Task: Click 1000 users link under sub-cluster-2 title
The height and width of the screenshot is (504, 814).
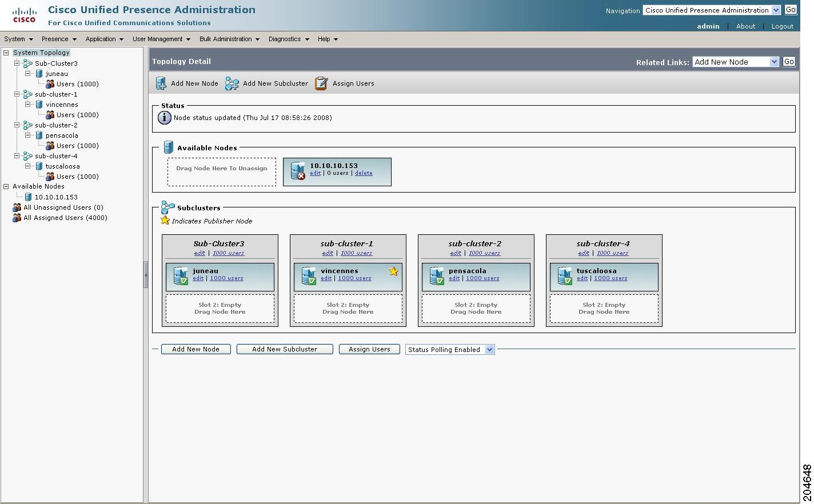Action: coord(484,253)
